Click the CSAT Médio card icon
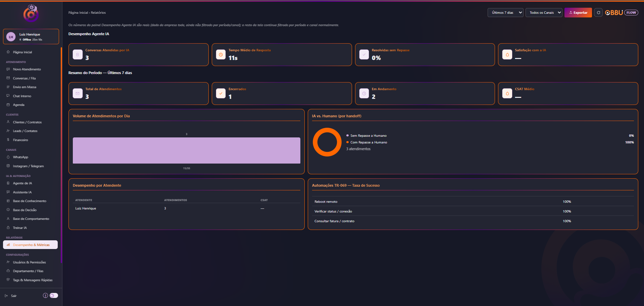The image size is (644, 306). coord(507,94)
